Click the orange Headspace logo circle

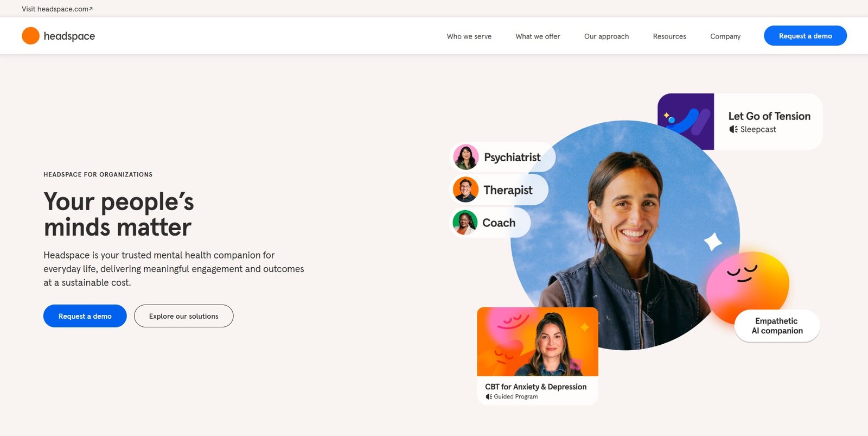[x=30, y=36]
